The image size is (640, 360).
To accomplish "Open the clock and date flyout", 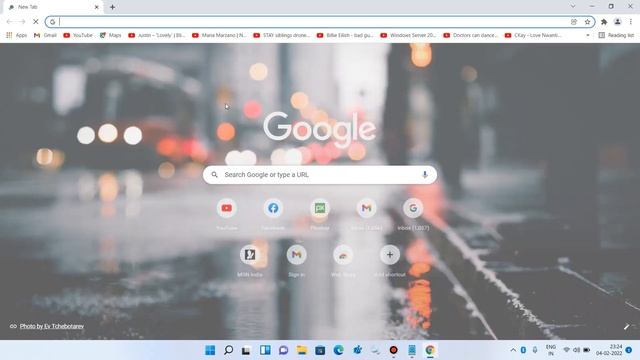I will pos(609,350).
